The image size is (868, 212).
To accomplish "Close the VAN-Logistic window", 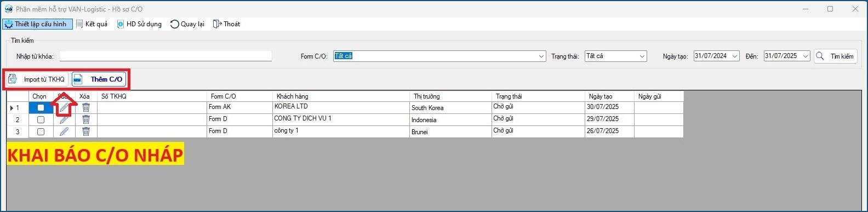I will 855,9.
